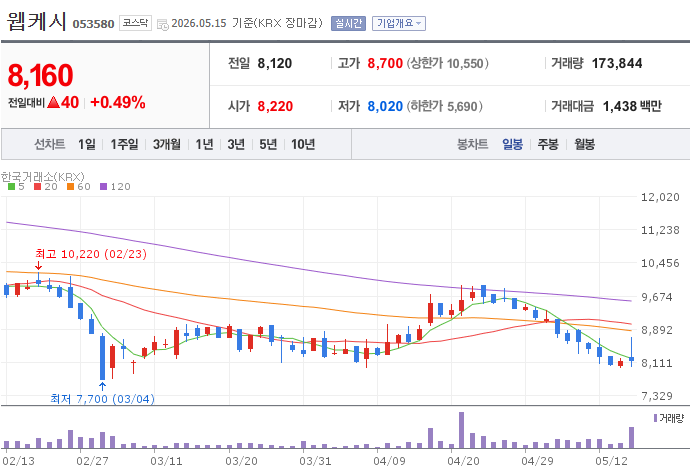690x471 pixels.
Task: Click the green 5-day moving average swatch
Action: coord(11,187)
